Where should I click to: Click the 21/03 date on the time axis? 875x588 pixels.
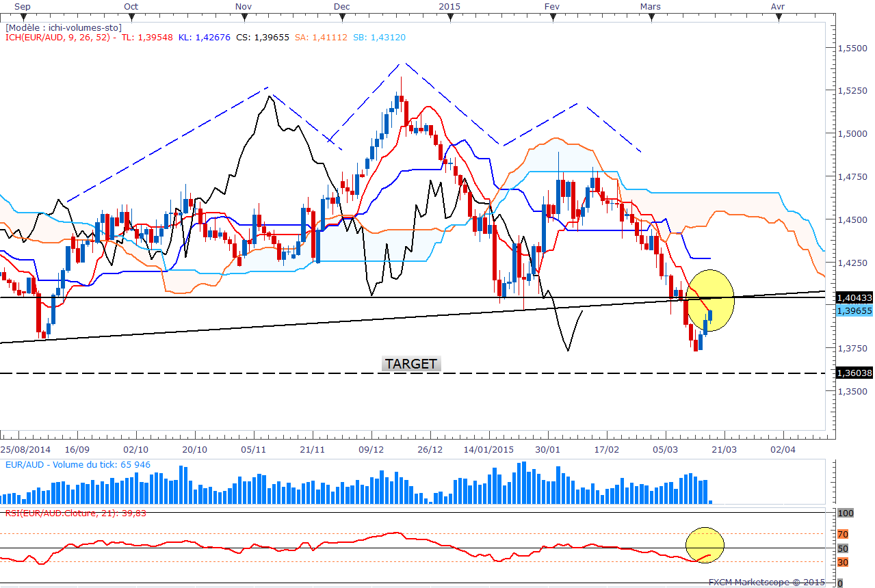[x=724, y=449]
